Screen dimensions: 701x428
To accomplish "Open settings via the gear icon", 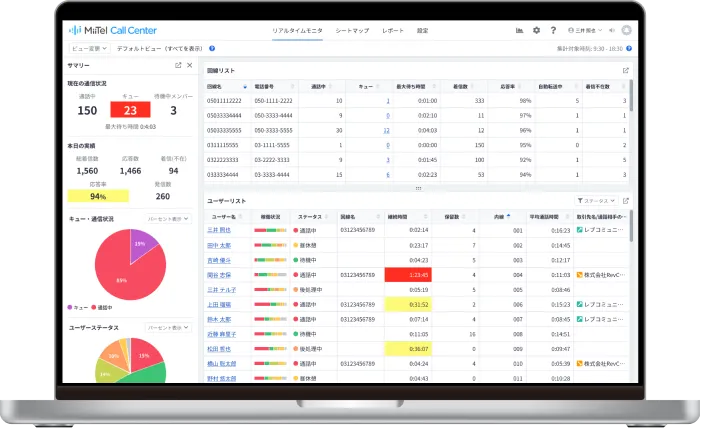I will tap(536, 31).
